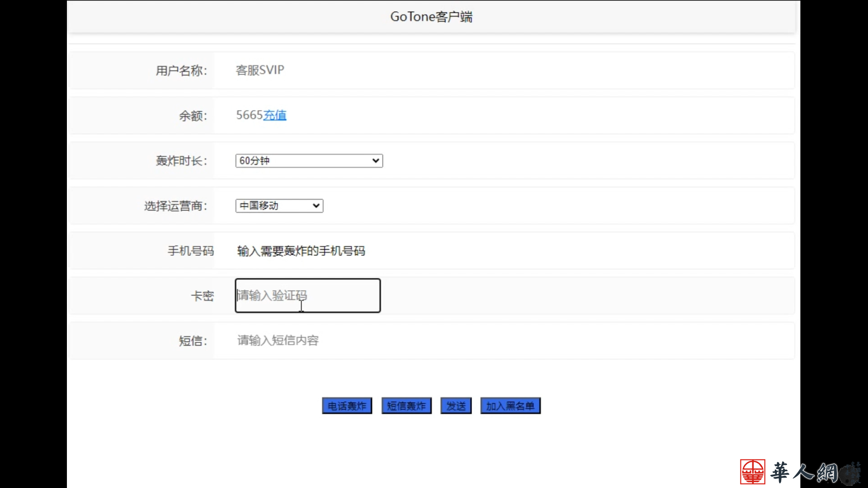Click the 手机号码 label

191,251
